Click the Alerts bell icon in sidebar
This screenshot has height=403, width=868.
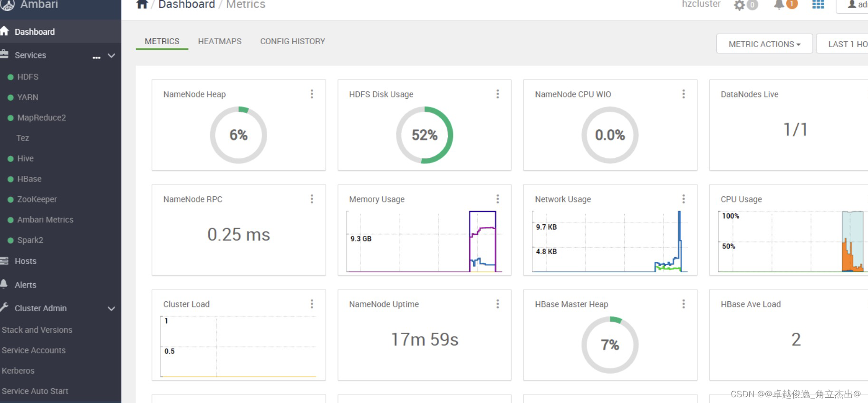click(4, 284)
